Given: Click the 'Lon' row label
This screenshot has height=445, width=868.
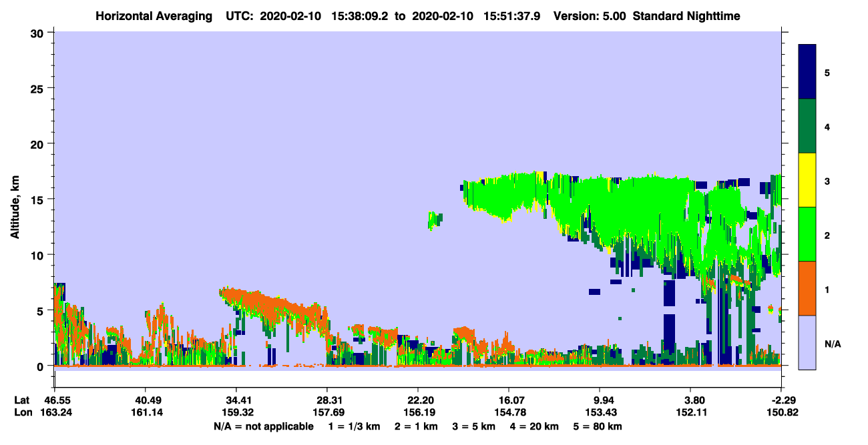Looking at the screenshot, I should pyautogui.click(x=23, y=413).
